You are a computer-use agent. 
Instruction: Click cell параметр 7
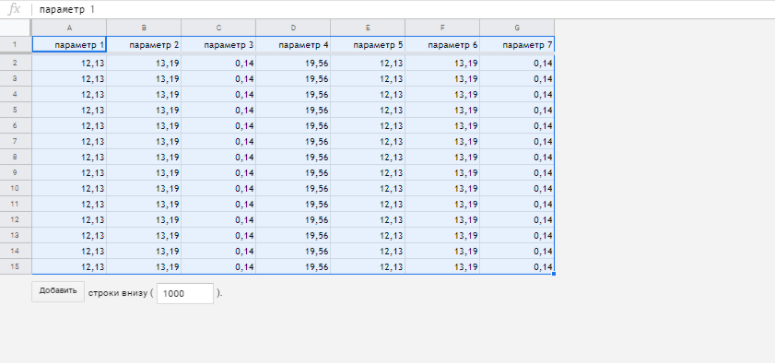tap(517, 45)
